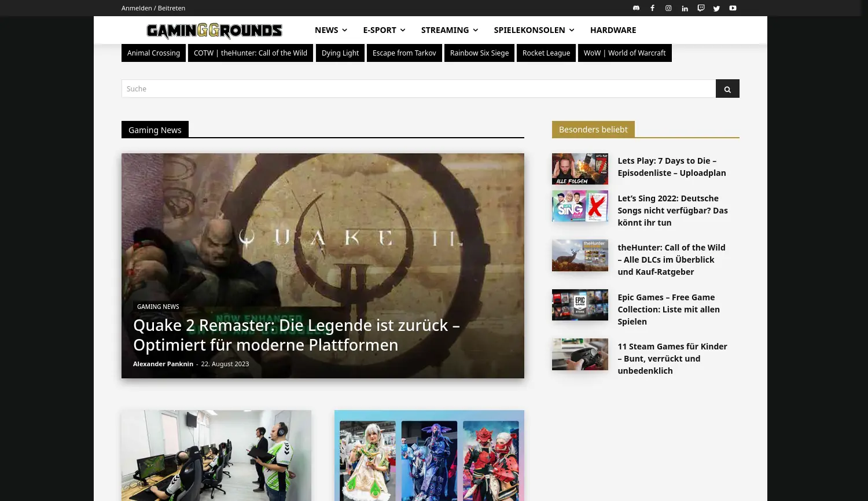
Task: Open the Discord icon in the top bar
Action: (x=636, y=8)
